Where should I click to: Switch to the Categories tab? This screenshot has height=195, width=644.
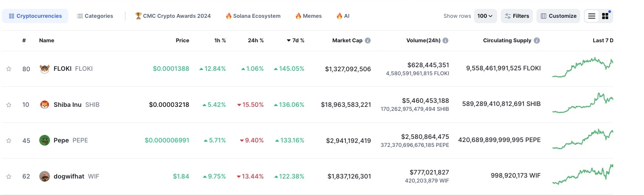click(95, 16)
